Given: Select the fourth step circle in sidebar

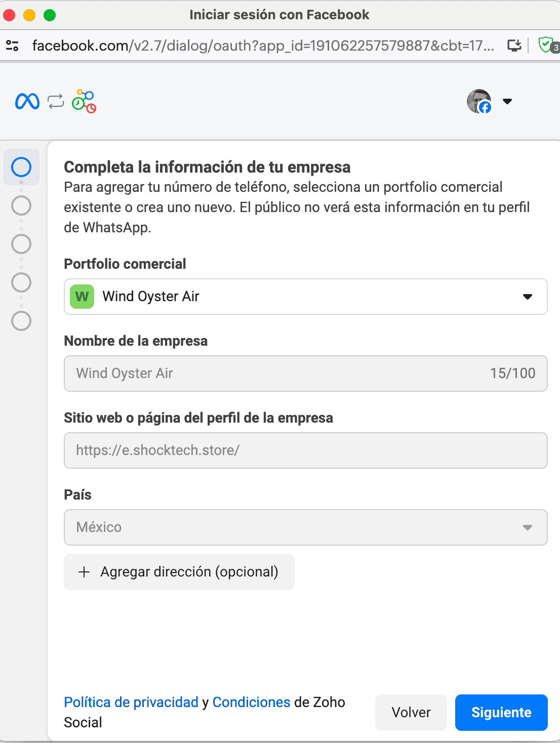Looking at the screenshot, I should [x=21, y=282].
